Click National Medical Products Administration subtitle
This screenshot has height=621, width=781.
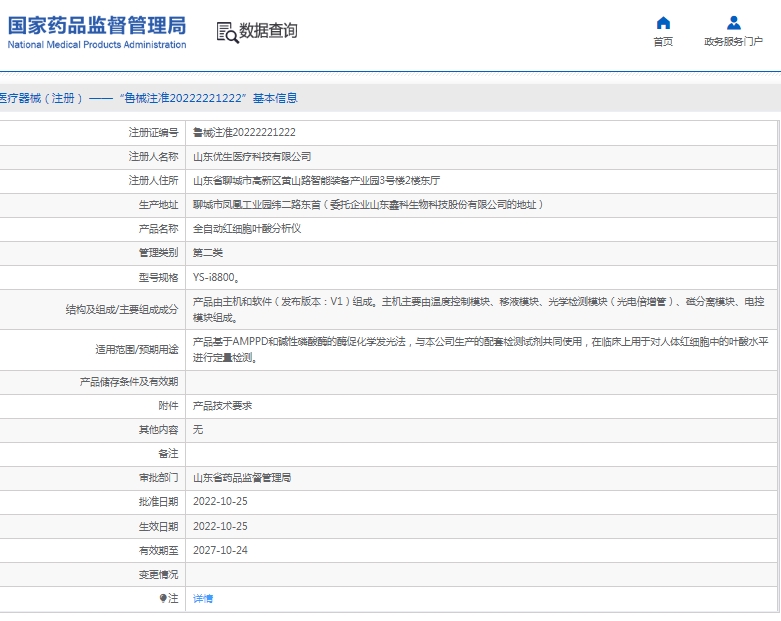pos(97,45)
